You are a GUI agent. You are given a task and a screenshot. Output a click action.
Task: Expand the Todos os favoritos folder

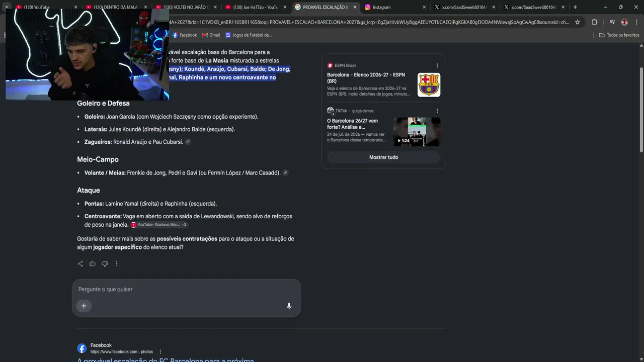[619, 35]
